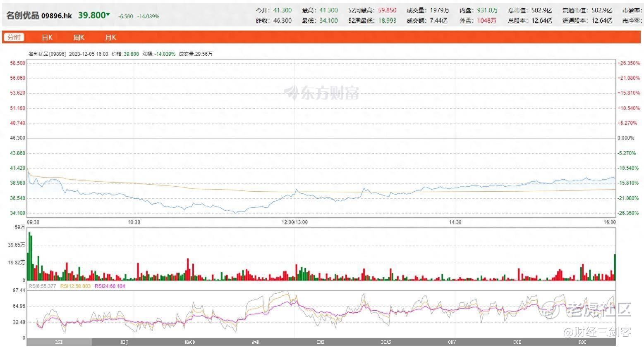Switch to the 分时 intraday tab

14,37
